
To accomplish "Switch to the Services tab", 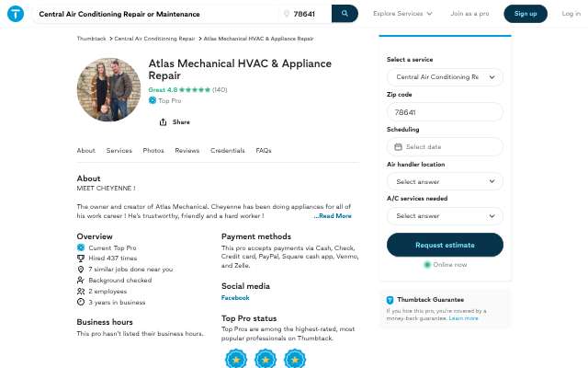I will pyautogui.click(x=119, y=151).
